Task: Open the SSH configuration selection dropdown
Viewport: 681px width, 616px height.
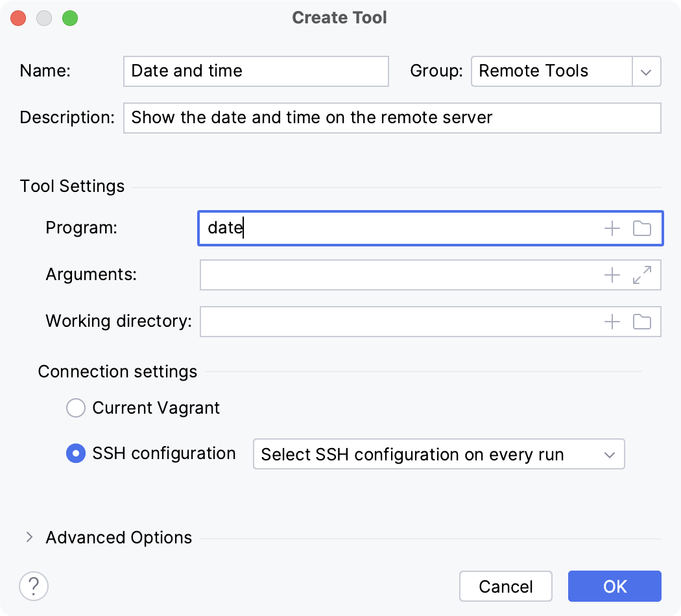Action: (x=608, y=454)
